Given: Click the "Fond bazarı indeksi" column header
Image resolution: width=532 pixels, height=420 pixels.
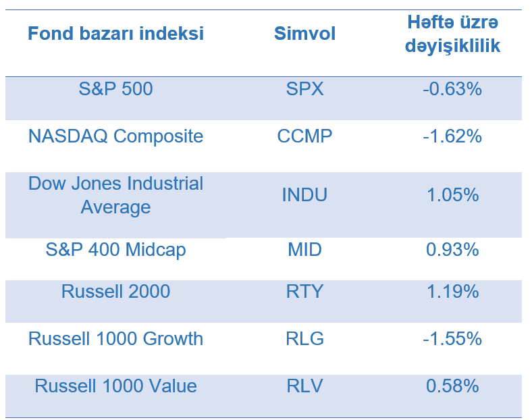Looking at the screenshot, I should tap(115, 34).
